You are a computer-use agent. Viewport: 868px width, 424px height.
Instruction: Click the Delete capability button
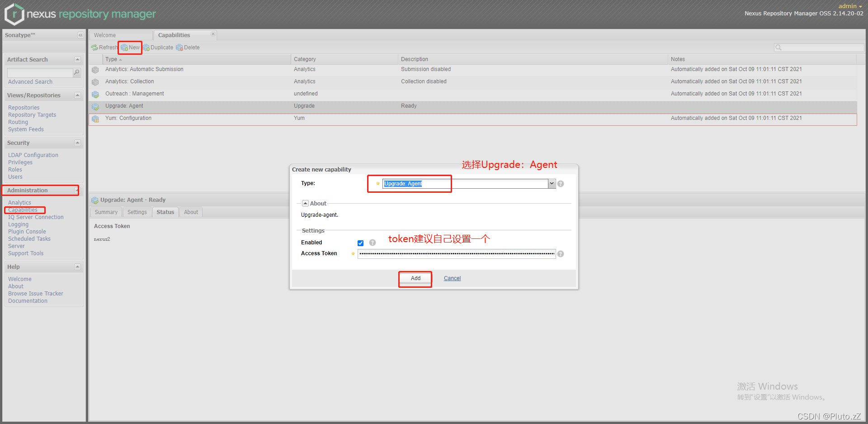pyautogui.click(x=188, y=48)
